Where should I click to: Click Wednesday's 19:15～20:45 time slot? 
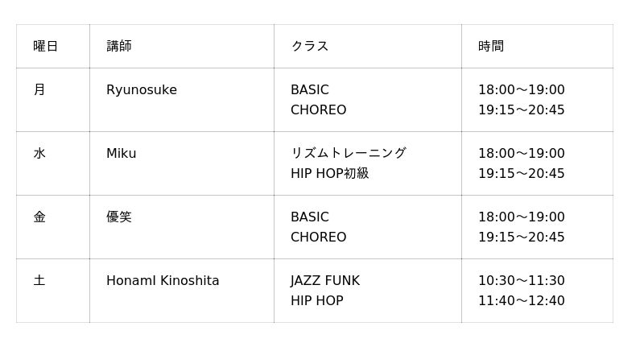point(521,173)
